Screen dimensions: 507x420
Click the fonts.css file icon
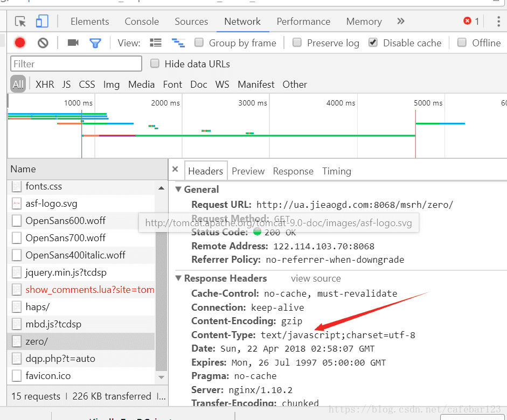[x=17, y=186]
